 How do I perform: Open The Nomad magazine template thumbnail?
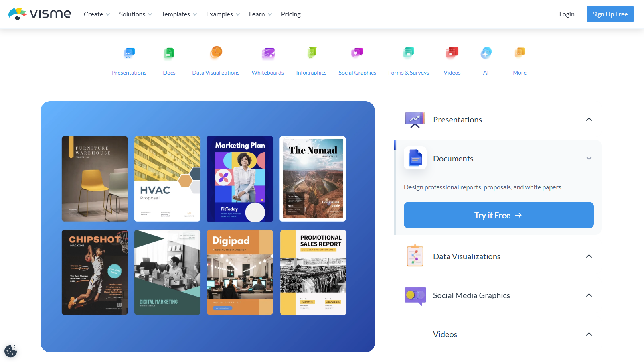click(313, 179)
